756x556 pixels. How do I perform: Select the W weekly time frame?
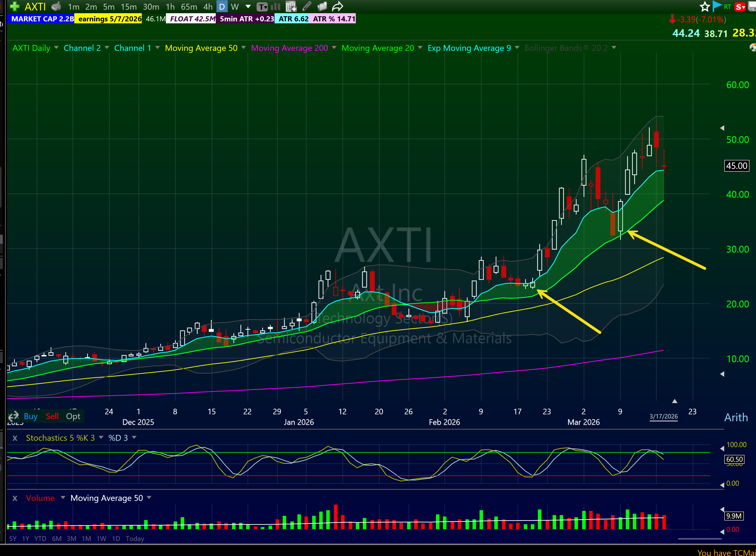pyautogui.click(x=235, y=7)
